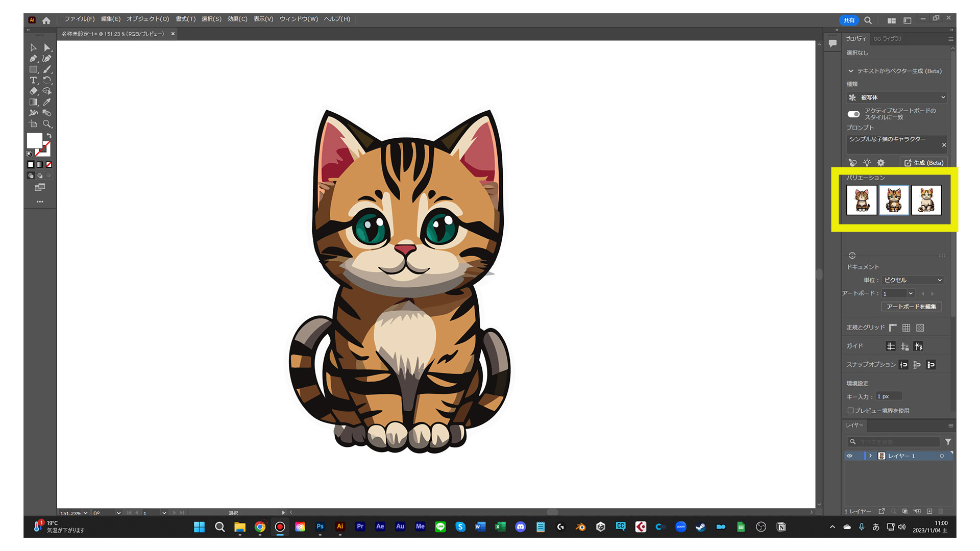The width and height of the screenshot is (980, 551).
Task: Click the white fill color swatch
Action: click(34, 140)
